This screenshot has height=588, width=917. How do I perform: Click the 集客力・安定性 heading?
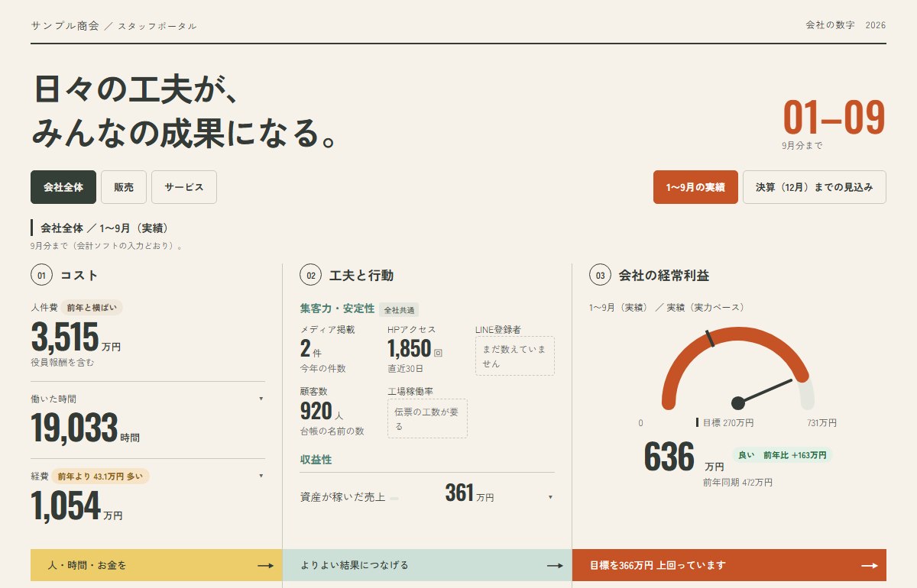[337, 309]
